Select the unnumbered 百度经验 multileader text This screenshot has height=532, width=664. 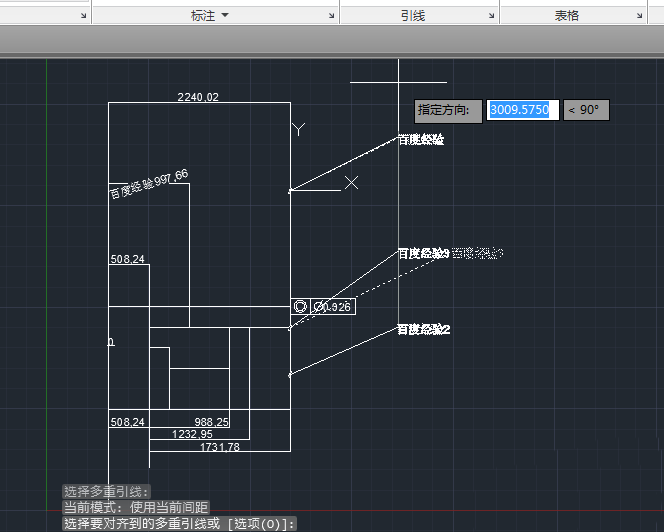pyautogui.click(x=421, y=139)
